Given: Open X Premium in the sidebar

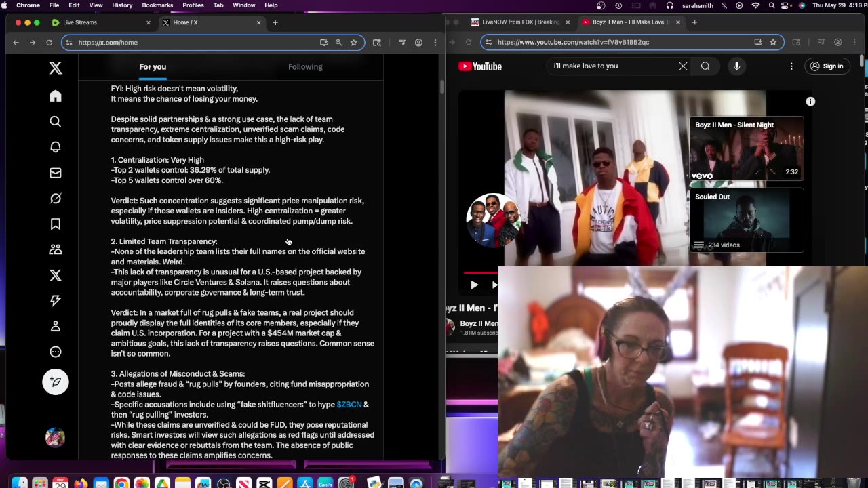Looking at the screenshot, I should pos(56,275).
